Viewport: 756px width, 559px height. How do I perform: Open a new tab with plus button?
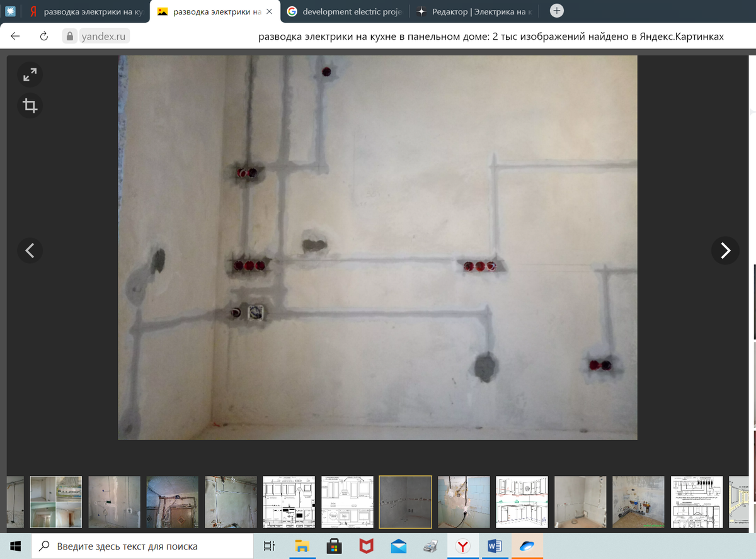click(x=557, y=11)
